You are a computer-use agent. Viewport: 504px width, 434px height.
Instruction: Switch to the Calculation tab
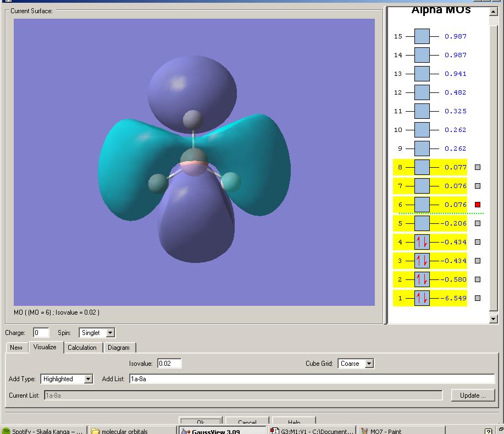coord(82,348)
